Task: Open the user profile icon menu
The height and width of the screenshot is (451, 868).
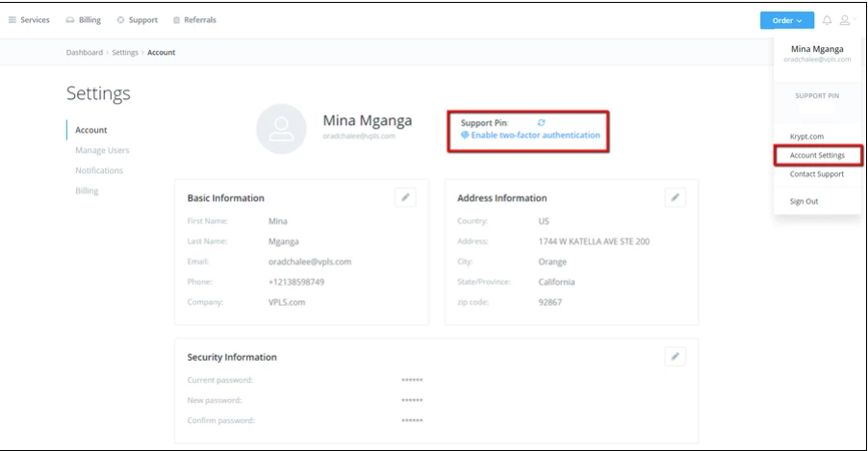Action: click(845, 20)
